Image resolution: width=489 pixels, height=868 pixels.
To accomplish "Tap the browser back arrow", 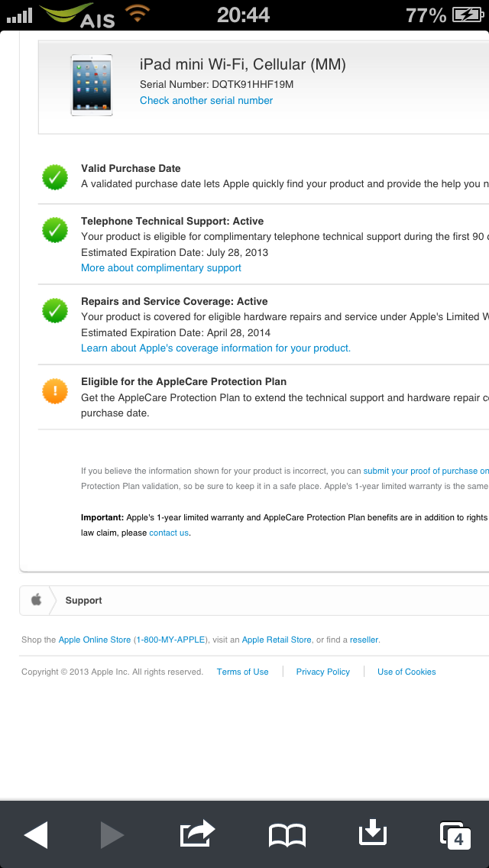I will point(36,834).
